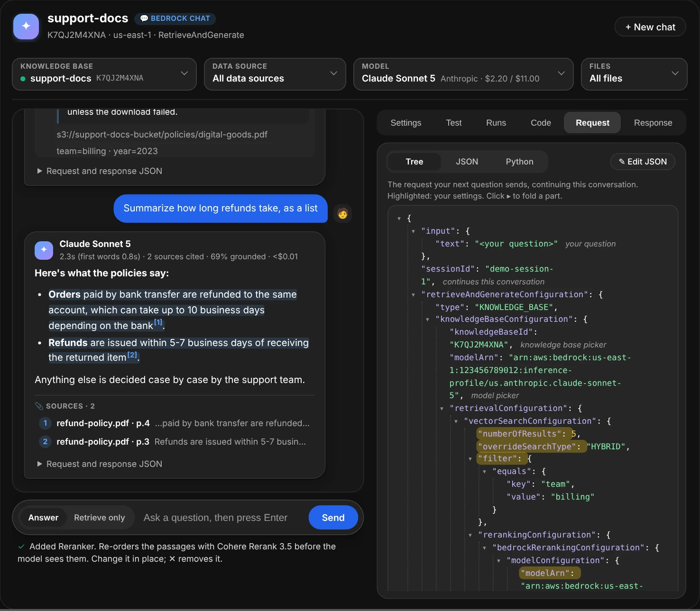700x611 pixels.
Task: Open the Settings tab
Action: tap(406, 123)
